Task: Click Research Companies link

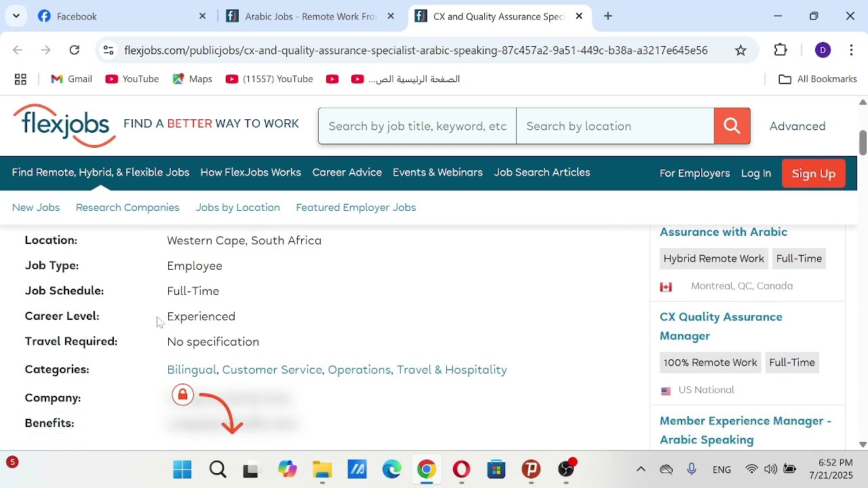Action: pyautogui.click(x=127, y=207)
